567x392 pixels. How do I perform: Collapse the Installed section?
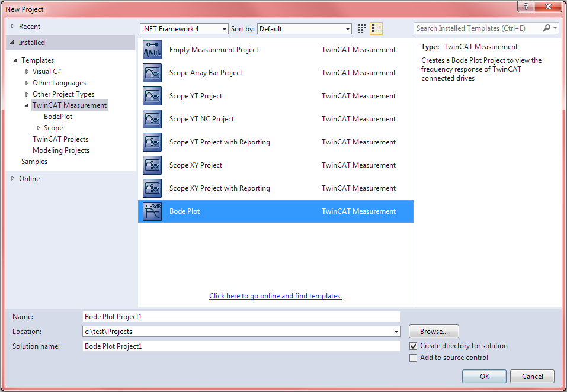(12, 42)
